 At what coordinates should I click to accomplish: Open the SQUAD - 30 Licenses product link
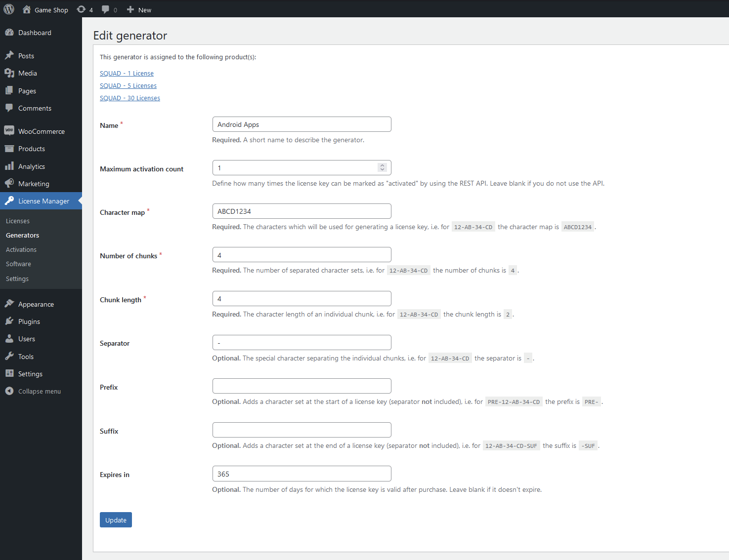click(x=129, y=98)
